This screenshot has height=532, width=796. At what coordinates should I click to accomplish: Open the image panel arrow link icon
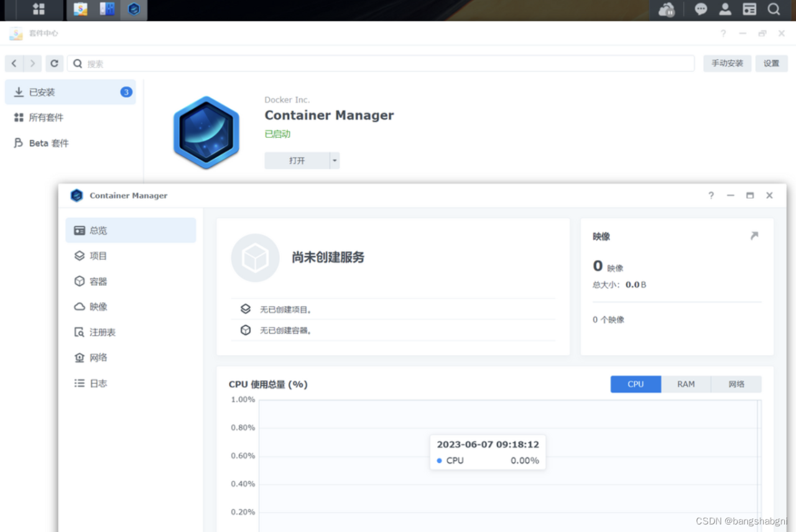[x=754, y=236]
